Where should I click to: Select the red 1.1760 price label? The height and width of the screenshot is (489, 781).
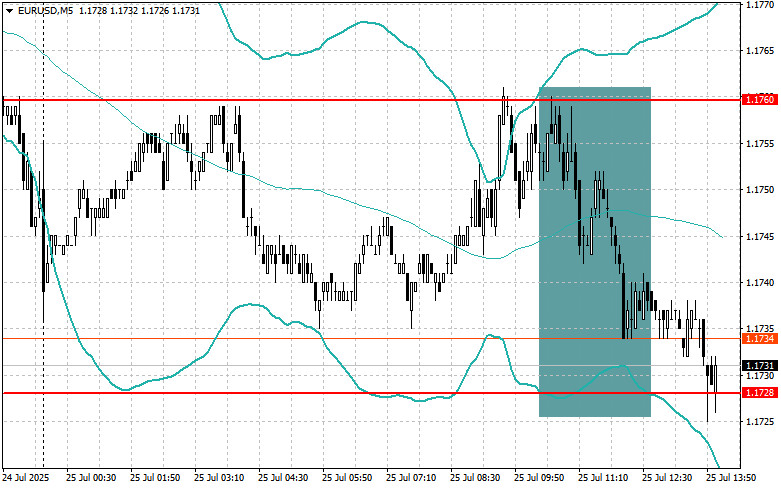pos(760,100)
